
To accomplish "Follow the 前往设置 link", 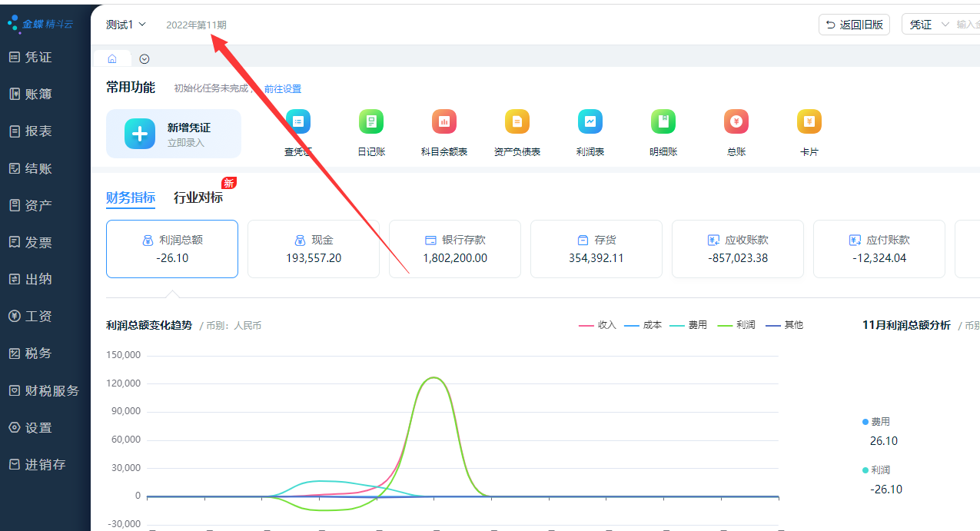I will (283, 89).
